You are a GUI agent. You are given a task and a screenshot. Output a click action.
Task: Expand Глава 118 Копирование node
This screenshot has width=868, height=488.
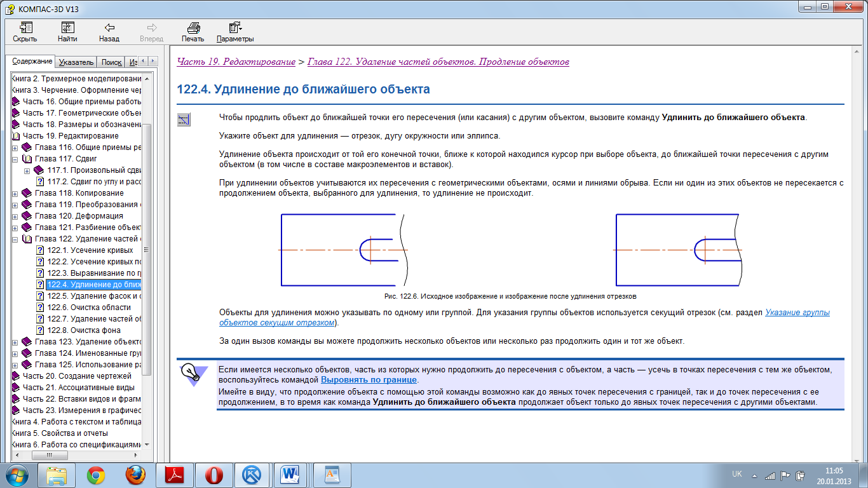(x=15, y=193)
